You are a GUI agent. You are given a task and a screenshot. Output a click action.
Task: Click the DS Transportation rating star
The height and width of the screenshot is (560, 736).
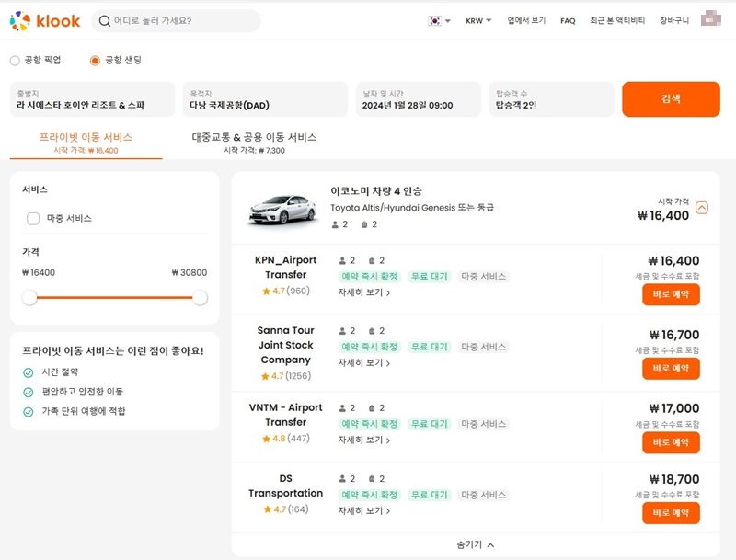coord(268,509)
